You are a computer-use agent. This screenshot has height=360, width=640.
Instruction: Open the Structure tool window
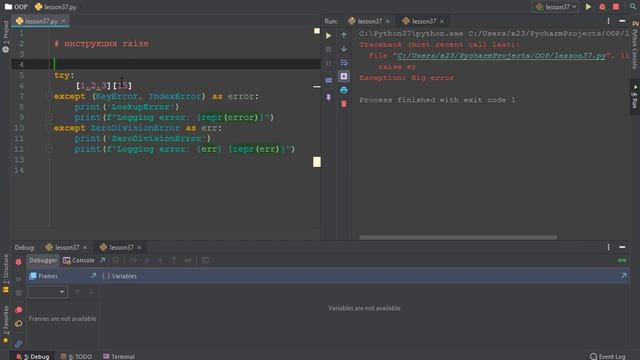point(5,273)
